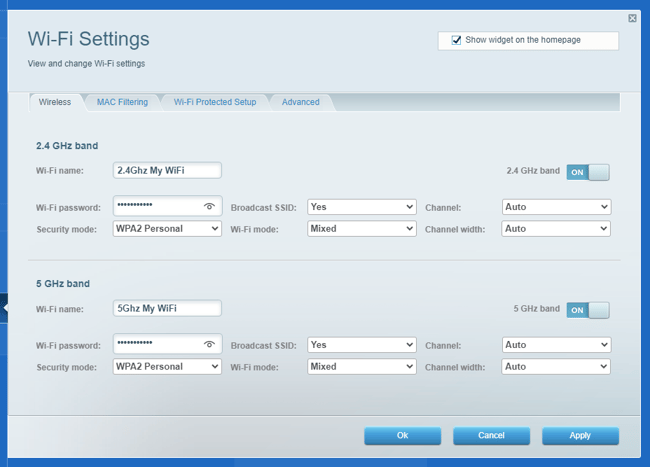The width and height of the screenshot is (650, 467).
Task: Click the 5 GHz Wi-Fi password field
Action: point(167,344)
